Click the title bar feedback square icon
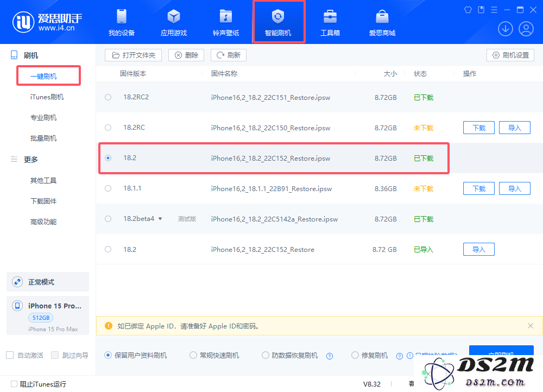 pos(481,10)
